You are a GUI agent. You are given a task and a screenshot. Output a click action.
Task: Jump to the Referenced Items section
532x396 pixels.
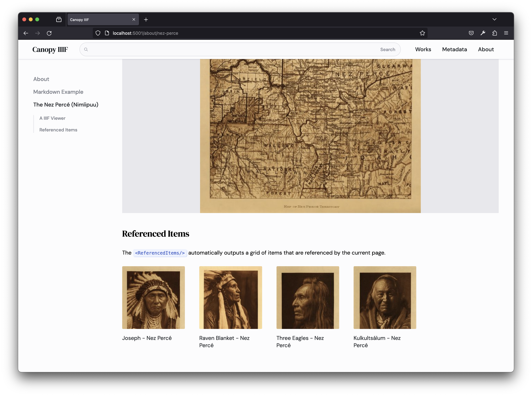tap(58, 130)
